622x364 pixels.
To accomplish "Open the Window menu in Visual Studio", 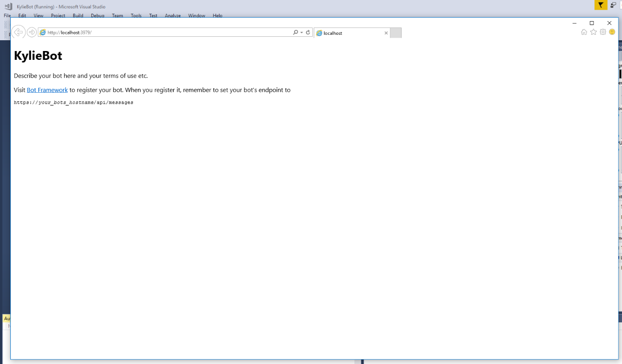I will click(197, 16).
